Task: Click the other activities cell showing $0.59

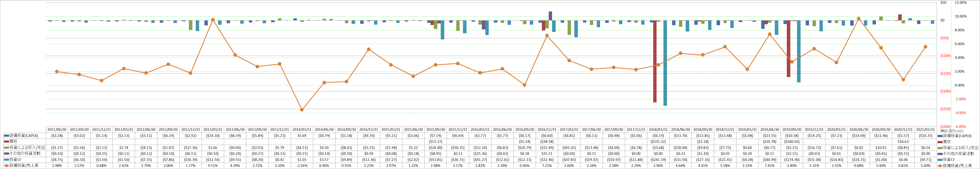Action: click(x=369, y=153)
